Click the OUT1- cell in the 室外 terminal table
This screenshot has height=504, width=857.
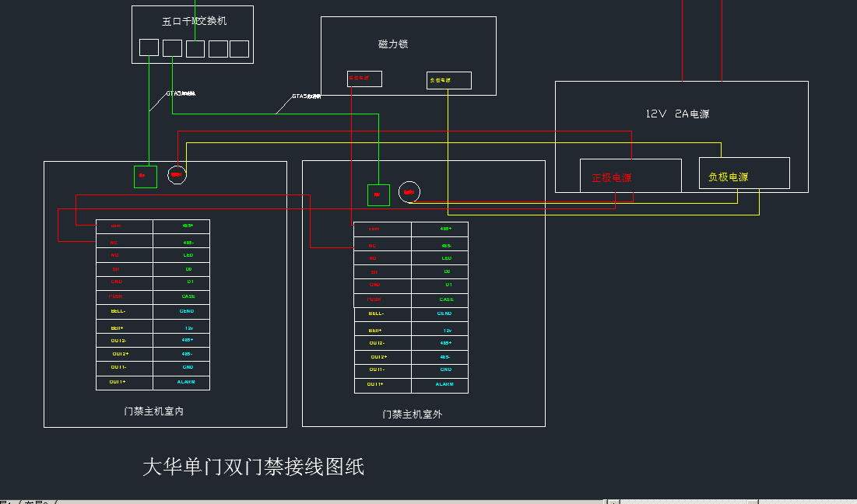pos(383,371)
